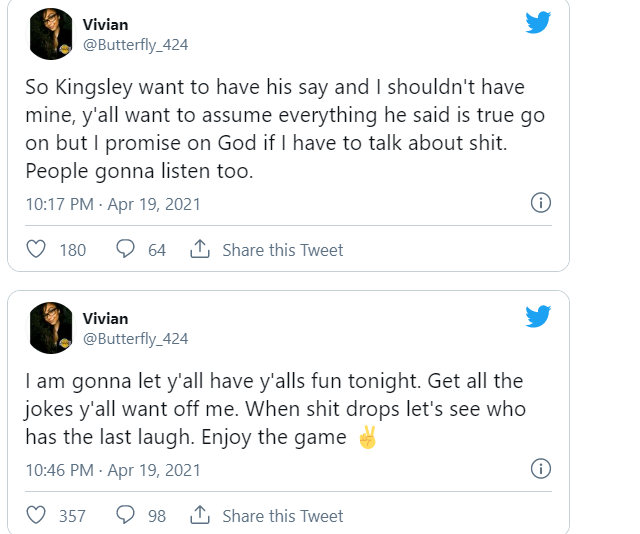Viewport: 640px width, 534px height.
Task: Like the second tweet with heart icon
Action: (36, 515)
